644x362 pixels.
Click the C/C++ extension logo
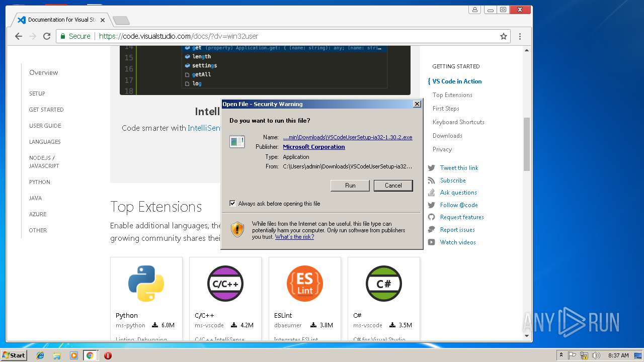click(x=225, y=284)
